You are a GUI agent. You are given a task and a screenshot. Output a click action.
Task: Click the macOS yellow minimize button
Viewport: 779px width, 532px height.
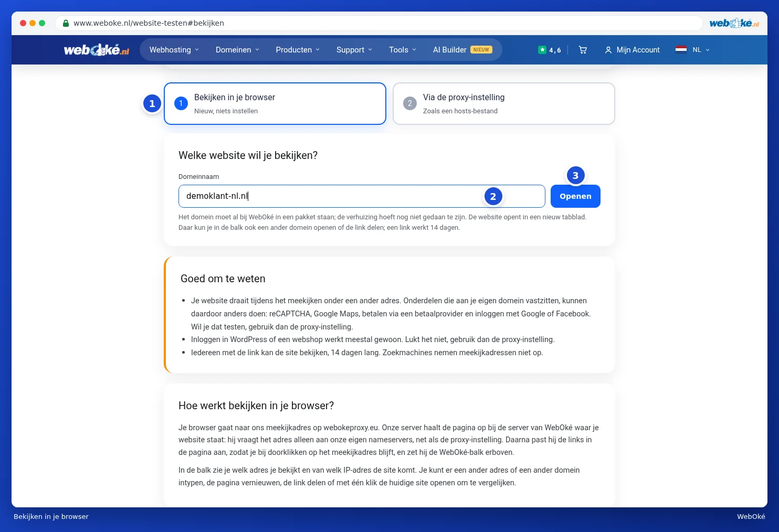pos(33,23)
